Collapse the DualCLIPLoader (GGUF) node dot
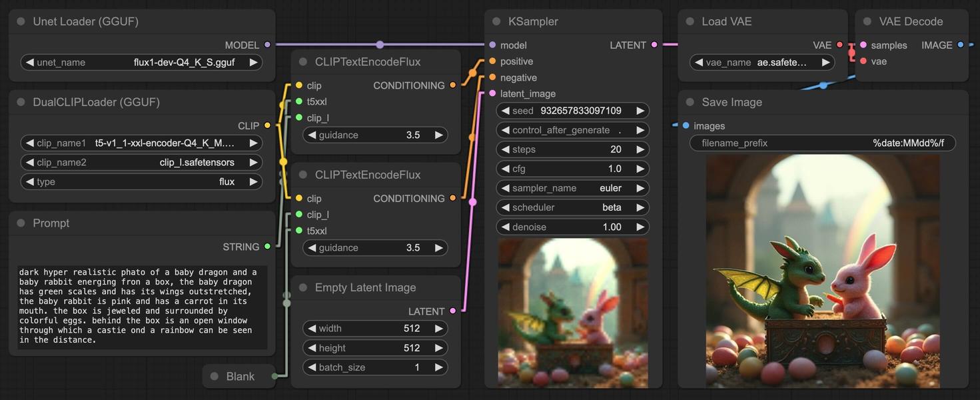 [21, 102]
